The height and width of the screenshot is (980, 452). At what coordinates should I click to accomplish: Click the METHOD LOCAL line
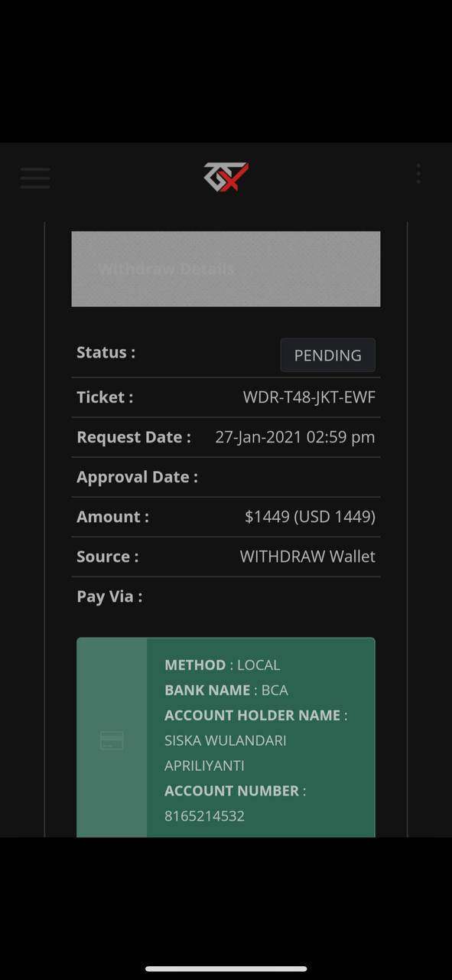click(223, 665)
